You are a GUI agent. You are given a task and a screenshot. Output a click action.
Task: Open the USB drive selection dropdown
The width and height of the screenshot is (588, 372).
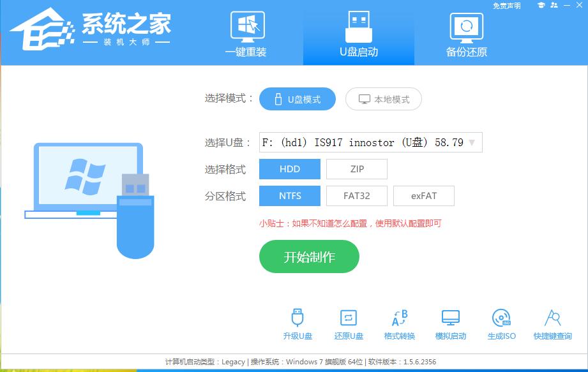point(471,142)
